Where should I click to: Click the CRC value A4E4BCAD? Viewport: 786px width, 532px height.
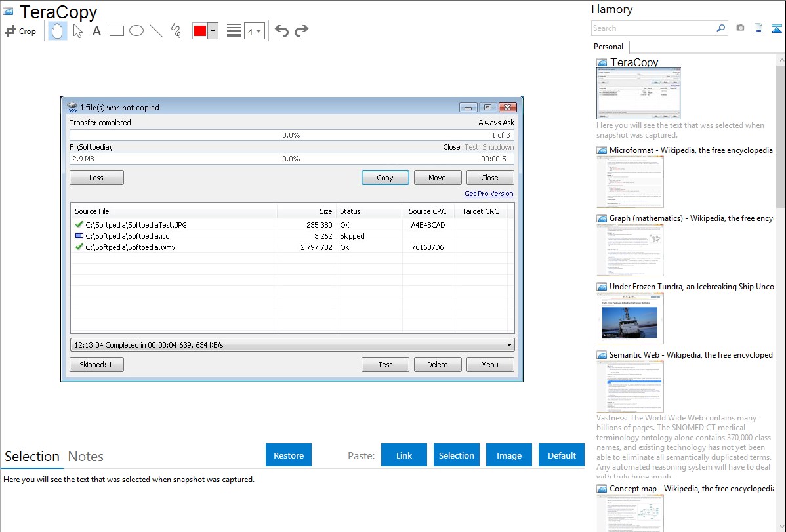tap(428, 224)
